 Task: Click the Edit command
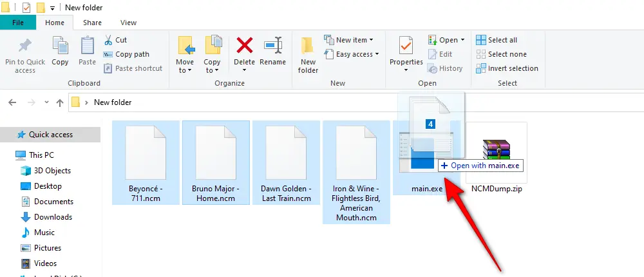pyautogui.click(x=440, y=54)
